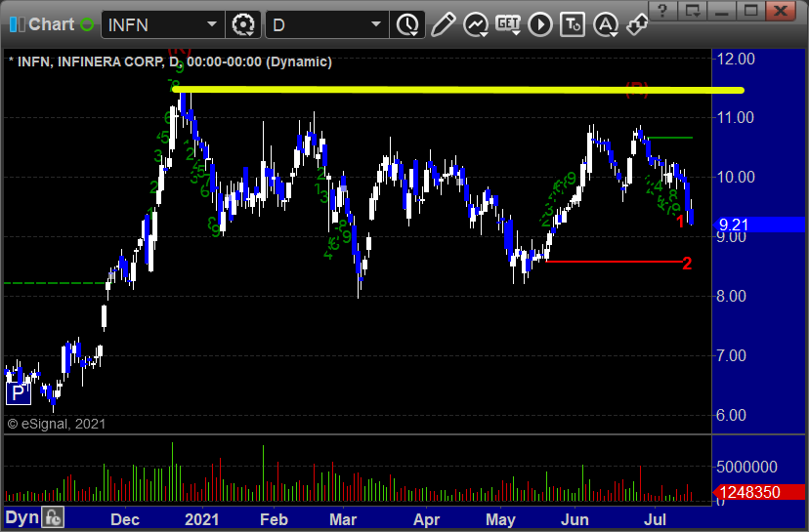Toggle the green circle status indicator
Viewport: 809px width, 532px height.
click(x=87, y=24)
